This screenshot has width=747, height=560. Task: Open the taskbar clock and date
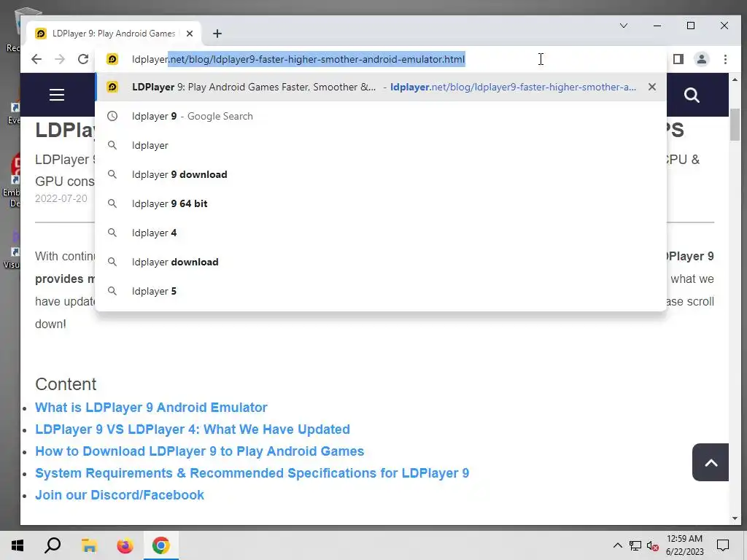684,545
